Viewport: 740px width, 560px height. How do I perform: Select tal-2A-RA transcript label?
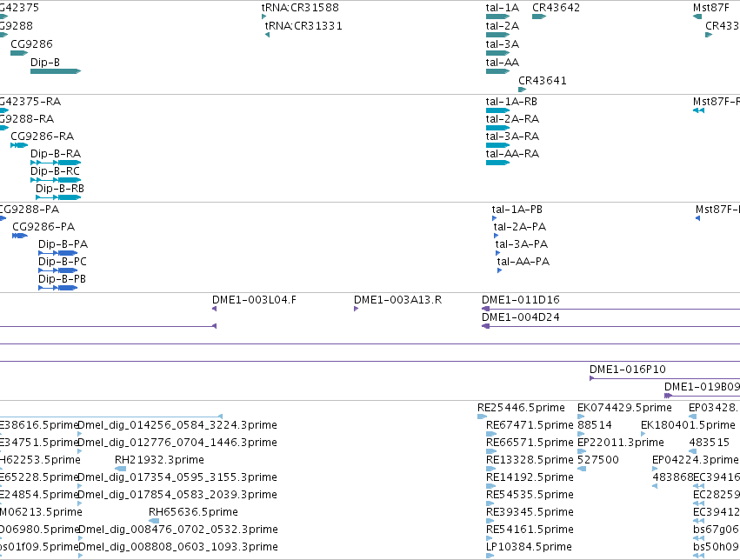[512, 119]
